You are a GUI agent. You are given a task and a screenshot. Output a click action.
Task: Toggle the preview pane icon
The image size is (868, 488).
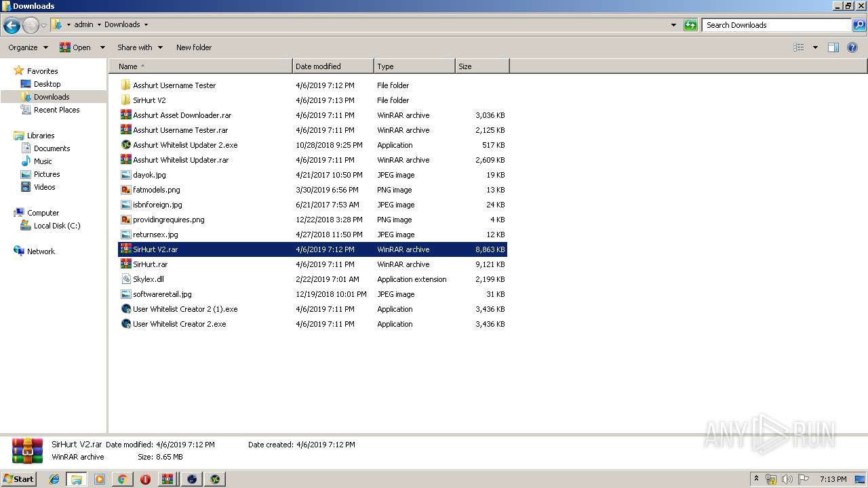[833, 47]
